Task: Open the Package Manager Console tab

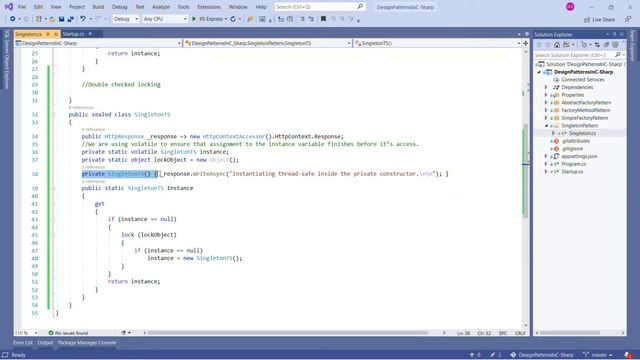Action: tap(87, 343)
